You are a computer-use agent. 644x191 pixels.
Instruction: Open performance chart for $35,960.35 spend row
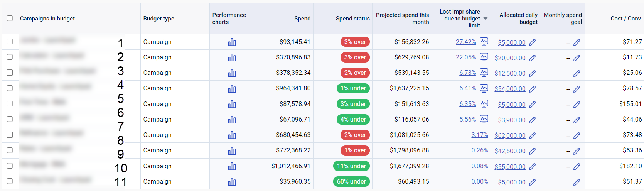click(x=232, y=182)
